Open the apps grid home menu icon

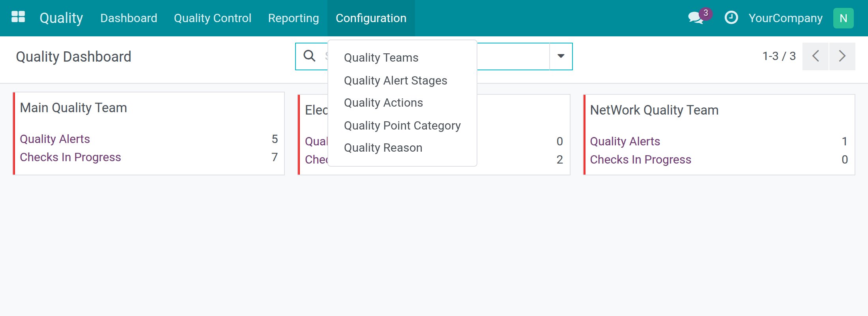[x=18, y=17]
